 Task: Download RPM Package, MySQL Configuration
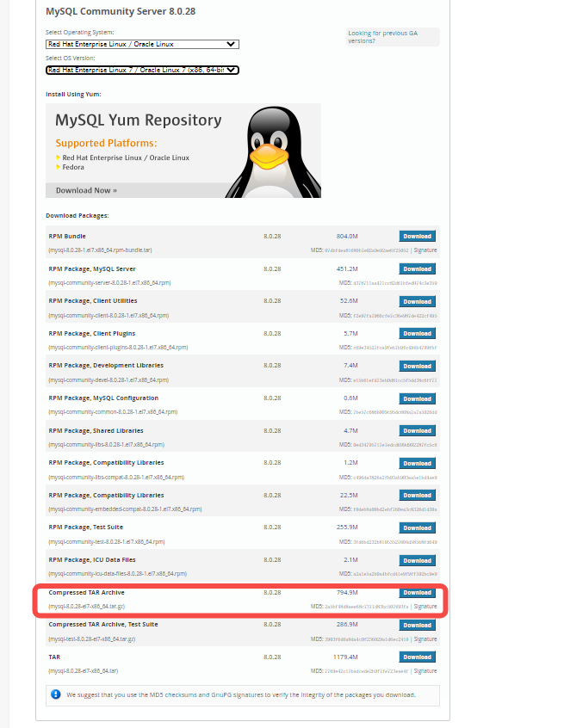coord(418,398)
